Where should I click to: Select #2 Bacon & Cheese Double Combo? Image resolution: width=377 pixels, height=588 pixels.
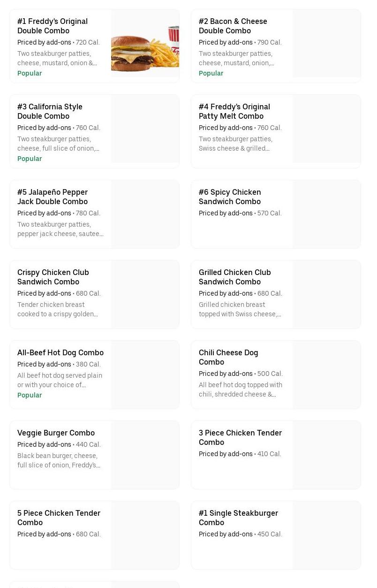[x=233, y=26]
